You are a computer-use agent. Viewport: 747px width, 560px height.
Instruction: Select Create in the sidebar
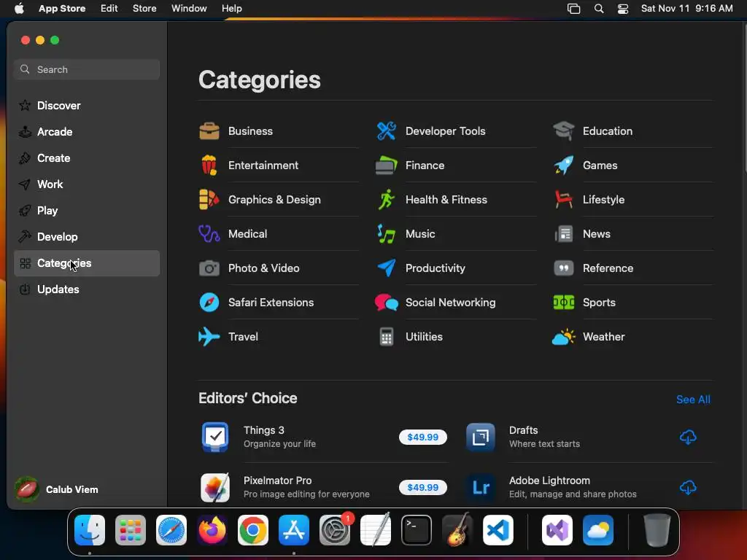point(87,158)
